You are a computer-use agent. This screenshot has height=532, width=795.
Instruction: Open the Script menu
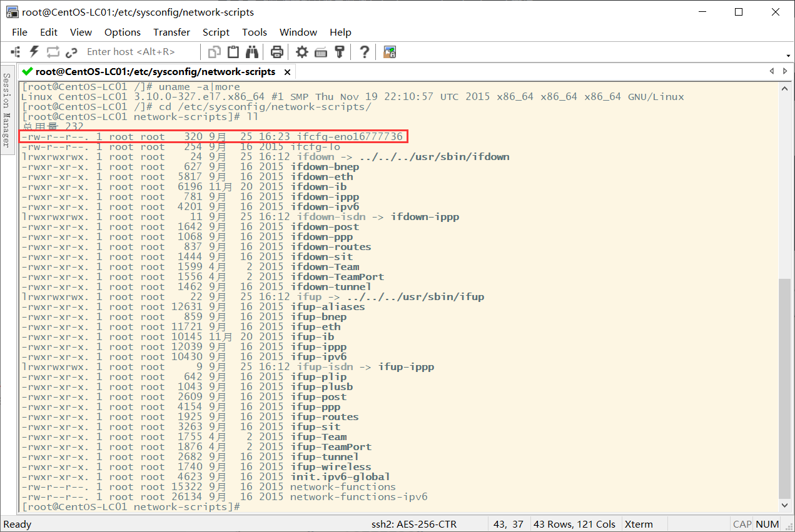(216, 32)
